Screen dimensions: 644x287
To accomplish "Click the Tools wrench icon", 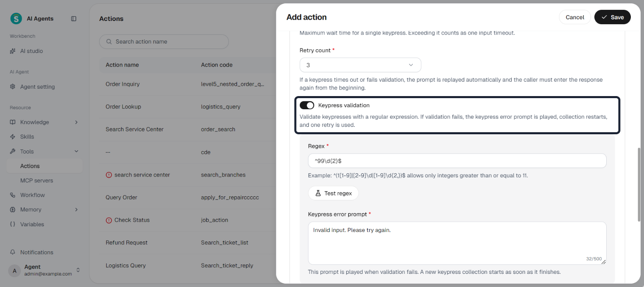I will [x=13, y=152].
